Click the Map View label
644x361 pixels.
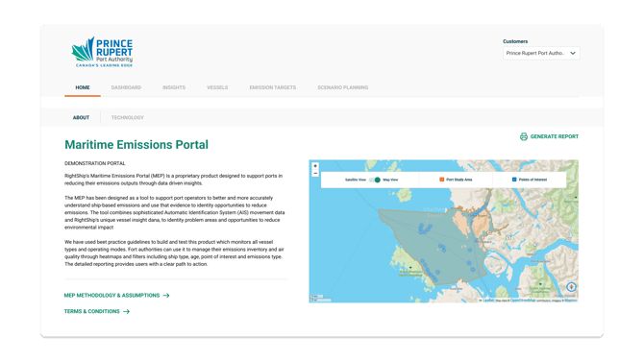pyautogui.click(x=390, y=180)
